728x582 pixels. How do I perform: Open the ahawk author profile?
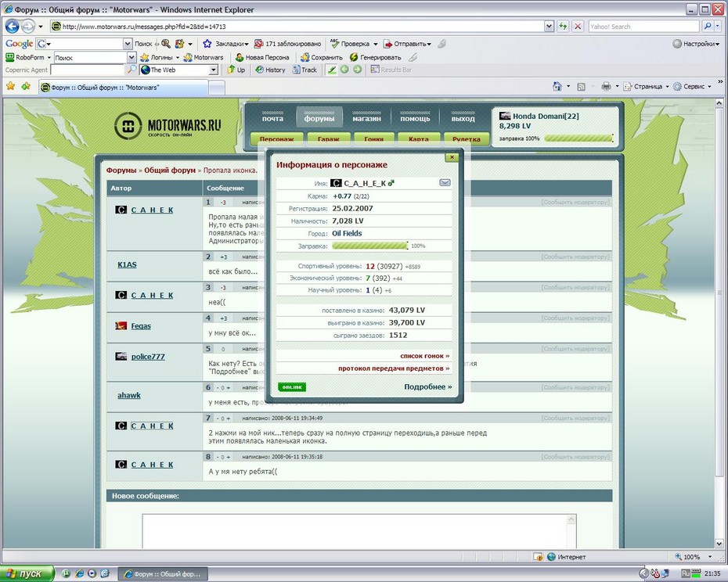pyautogui.click(x=128, y=395)
